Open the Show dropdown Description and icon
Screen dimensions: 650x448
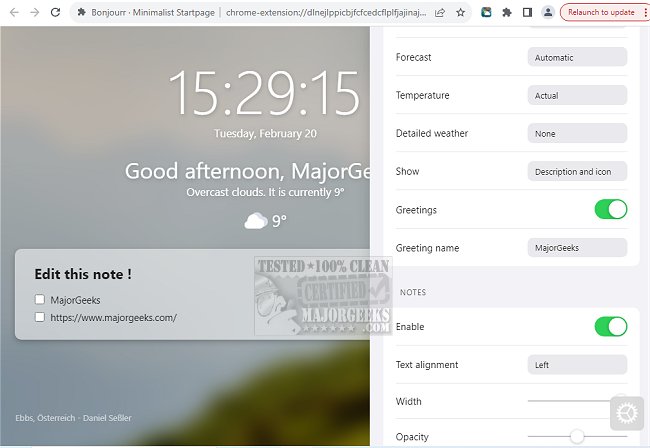click(x=577, y=172)
